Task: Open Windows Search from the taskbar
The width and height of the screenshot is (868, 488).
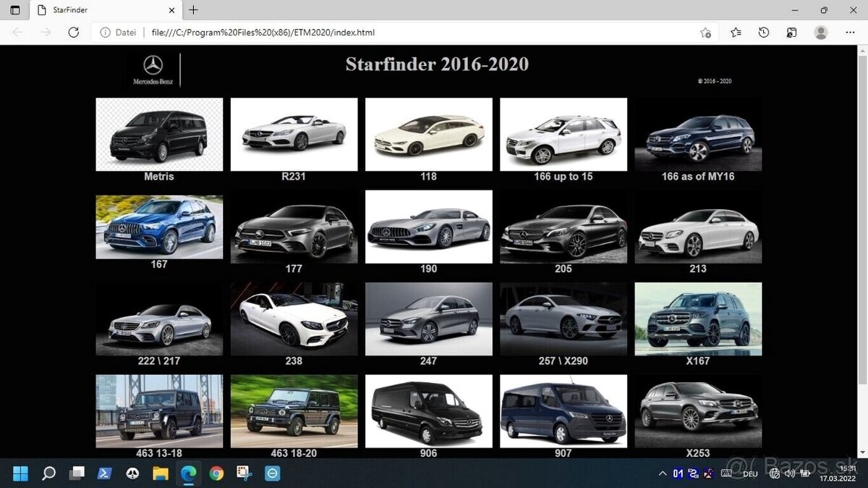Action: pyautogui.click(x=48, y=473)
